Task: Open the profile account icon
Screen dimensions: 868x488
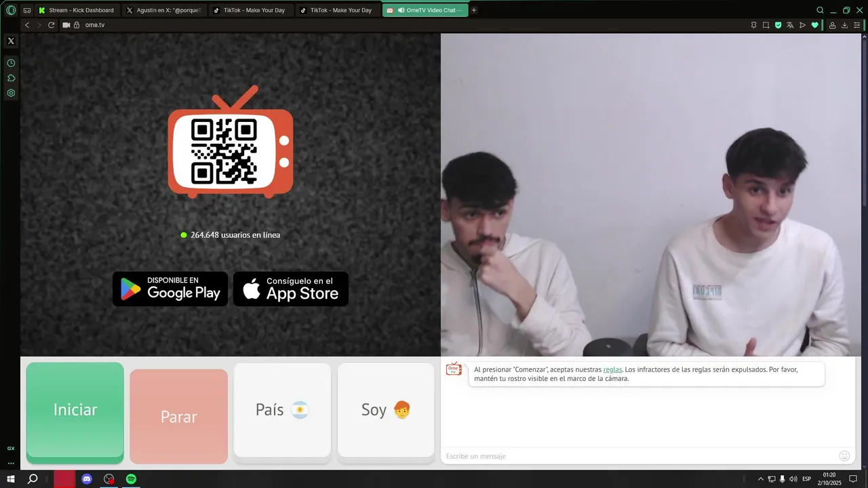Action: tap(833, 25)
